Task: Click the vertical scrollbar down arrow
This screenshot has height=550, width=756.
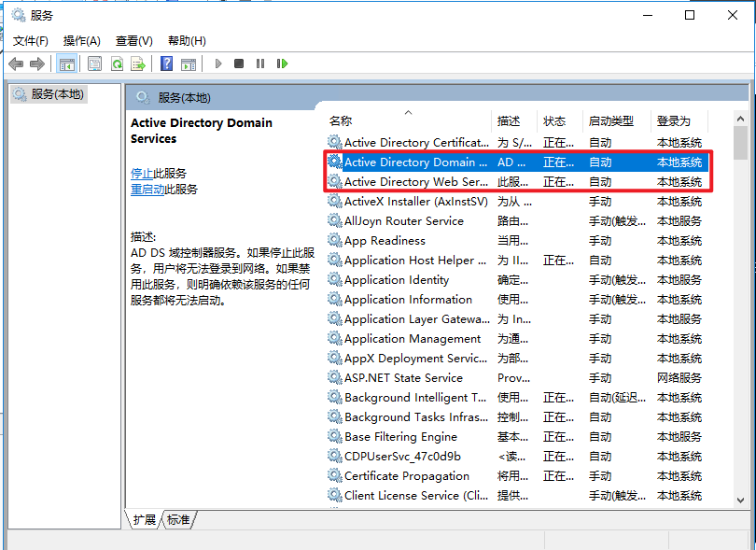Action: [x=740, y=501]
